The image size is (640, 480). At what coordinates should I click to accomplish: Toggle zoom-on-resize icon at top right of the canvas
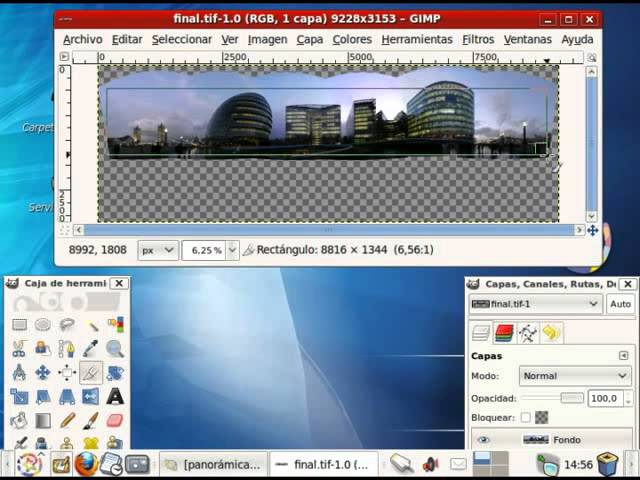tap(591, 57)
